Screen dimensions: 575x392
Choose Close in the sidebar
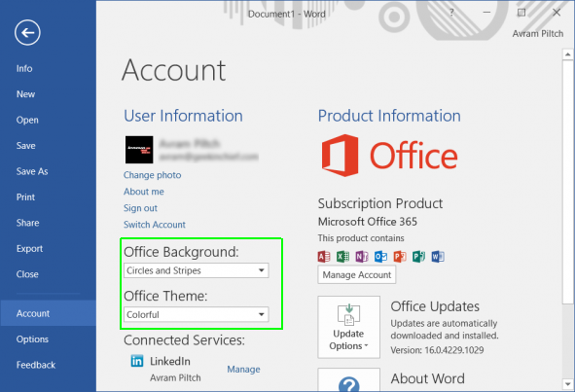click(x=27, y=274)
